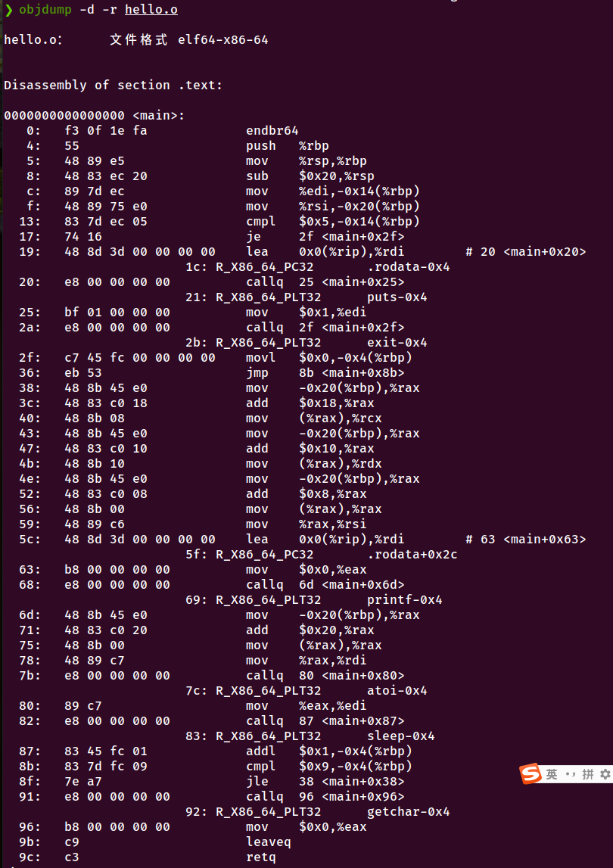613x868 pixels.
Task: Open Sogou input settings gear
Action: pos(605,774)
